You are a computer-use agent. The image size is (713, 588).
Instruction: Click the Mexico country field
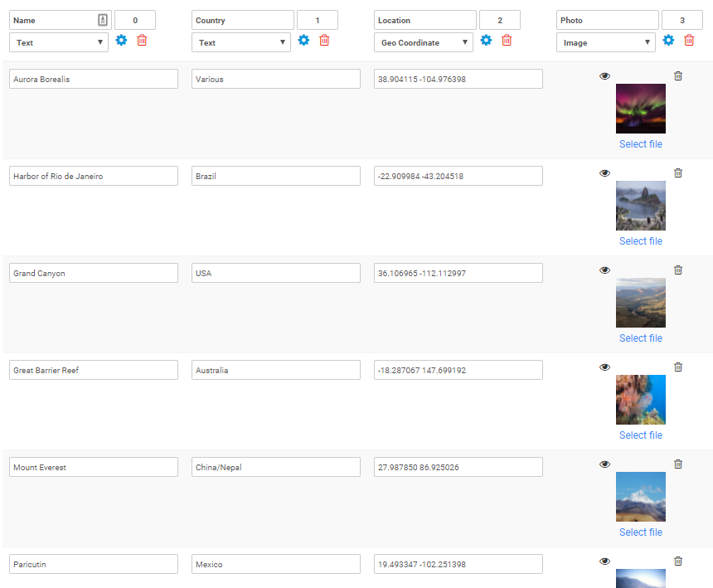[275, 564]
